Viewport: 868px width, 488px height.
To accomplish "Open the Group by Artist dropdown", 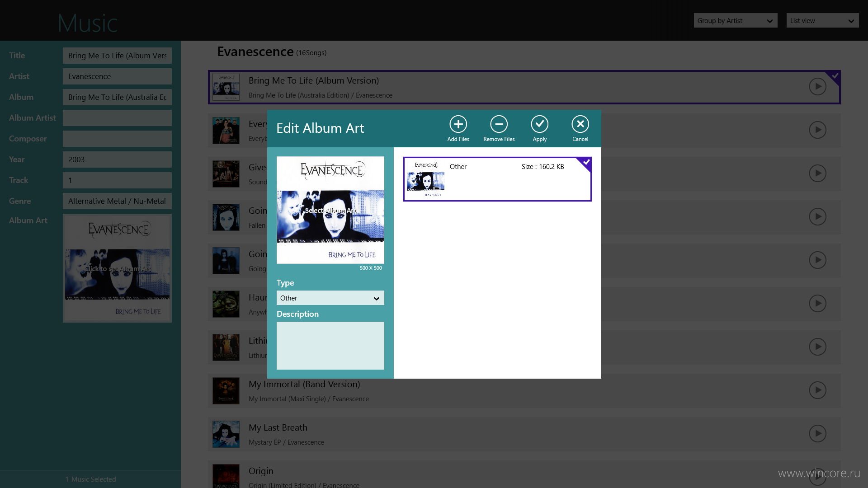I will coord(736,21).
